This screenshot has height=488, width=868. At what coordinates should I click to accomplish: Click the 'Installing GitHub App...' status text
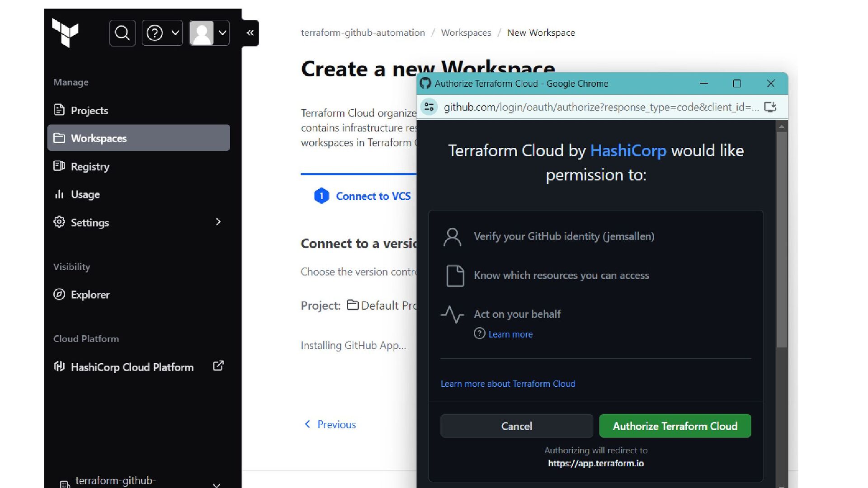coord(354,346)
